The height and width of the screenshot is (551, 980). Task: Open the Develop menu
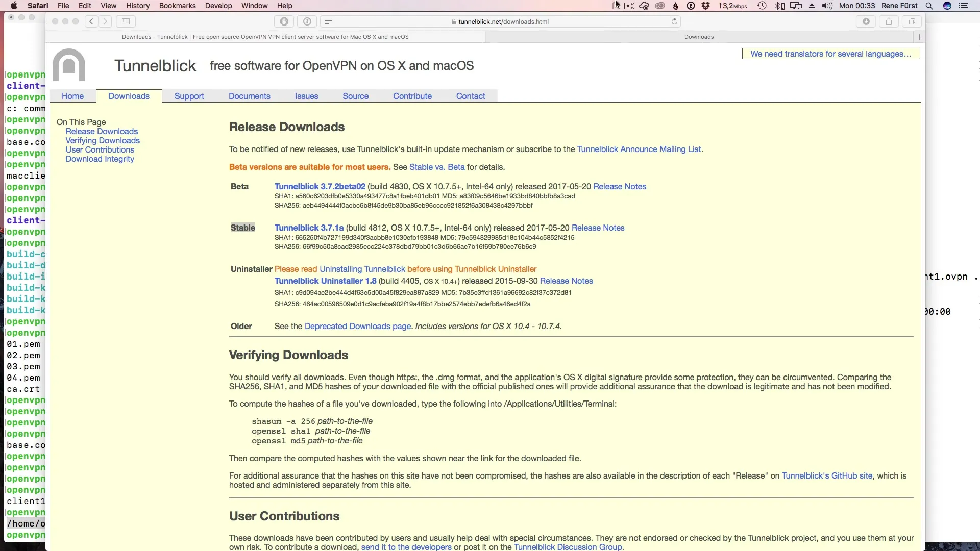coord(218,6)
